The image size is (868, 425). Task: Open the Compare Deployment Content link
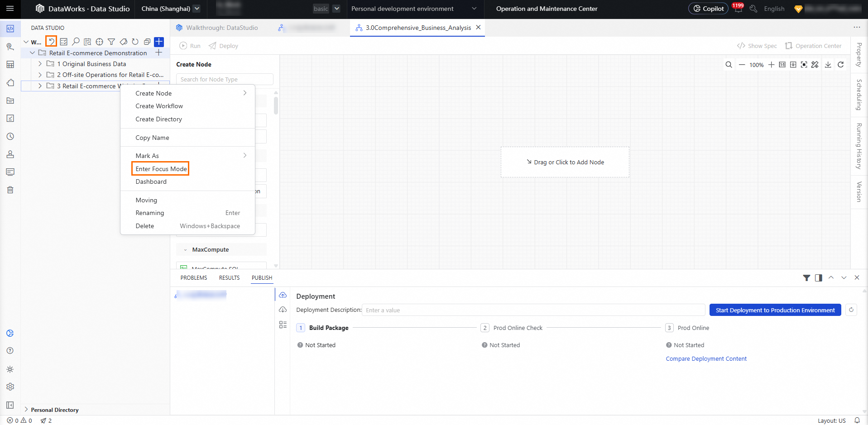click(706, 359)
